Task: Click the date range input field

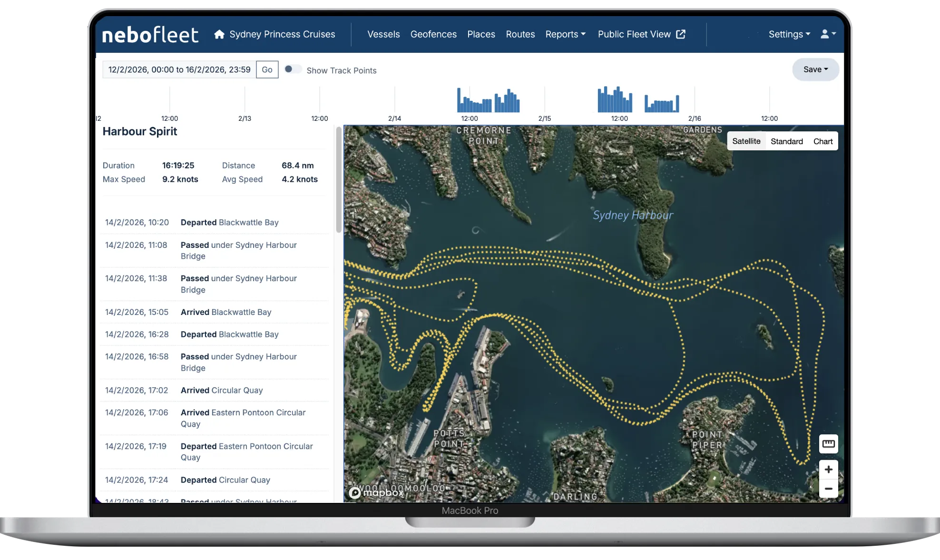Action: 179,69
